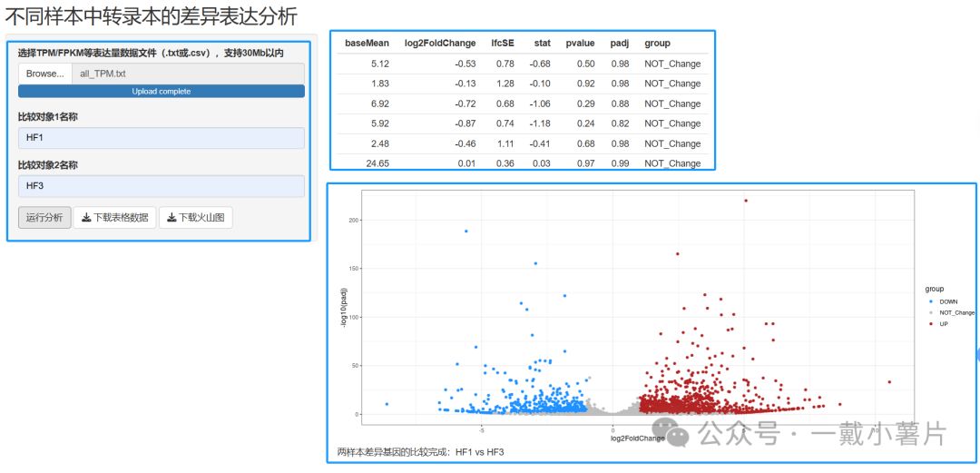Image resolution: width=980 pixels, height=473 pixels.
Task: Click the Browse... file upload button
Action: pyautogui.click(x=45, y=74)
